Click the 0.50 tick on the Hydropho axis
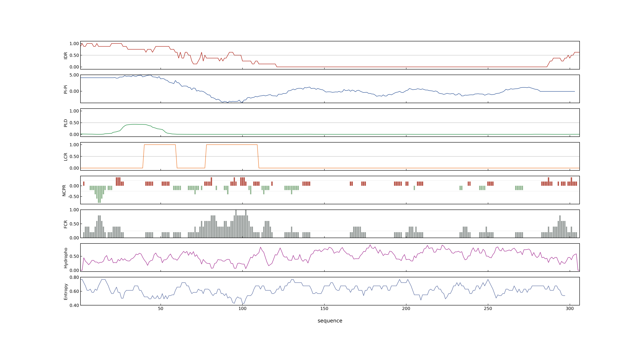This screenshot has width=644, height=343. coord(74,256)
